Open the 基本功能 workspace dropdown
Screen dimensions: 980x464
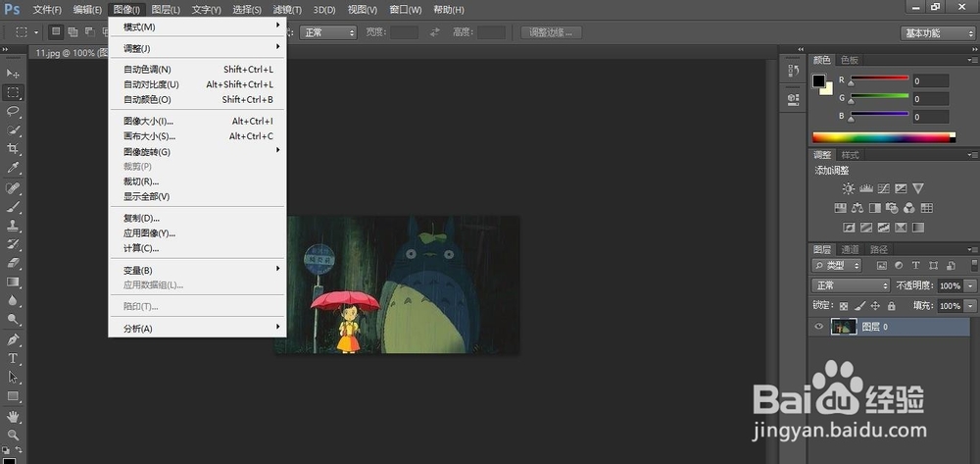(x=938, y=33)
